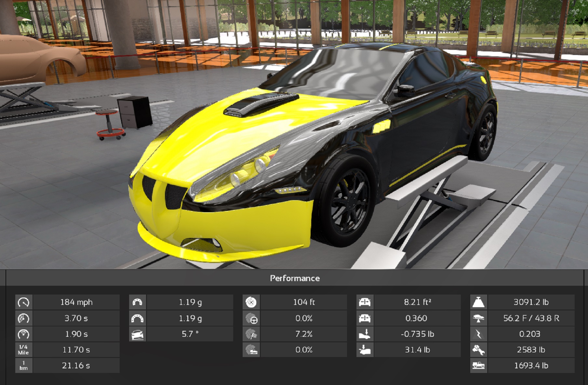Click the -0.735 lb downforce icon
The height and width of the screenshot is (385, 588).
(365, 334)
